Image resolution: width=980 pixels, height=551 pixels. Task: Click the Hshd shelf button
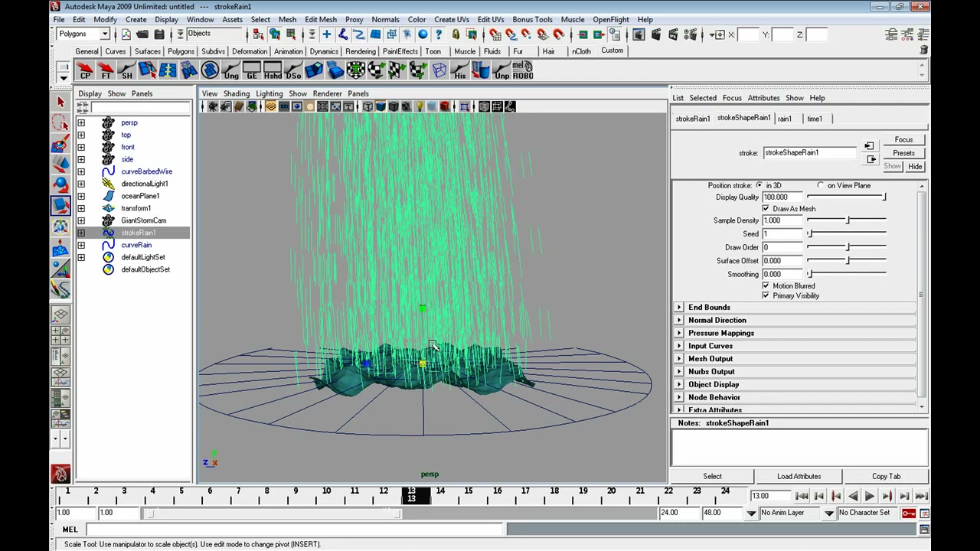[x=272, y=71]
